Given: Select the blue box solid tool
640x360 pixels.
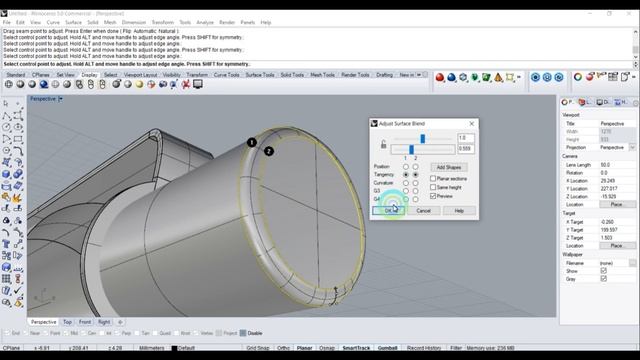Looking at the screenshot, I should [x=6, y=174].
